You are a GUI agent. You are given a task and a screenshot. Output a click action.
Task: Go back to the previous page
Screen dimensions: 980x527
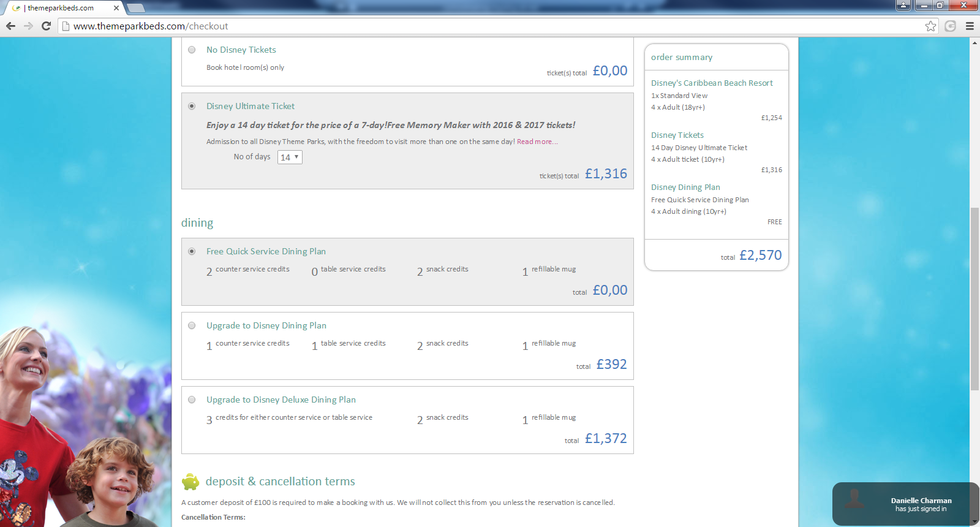coord(10,26)
